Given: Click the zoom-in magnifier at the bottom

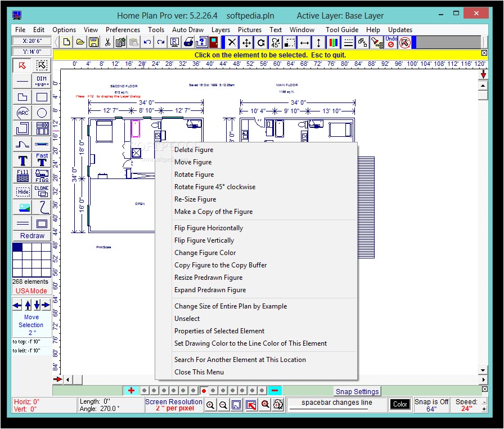Looking at the screenshot, I should tap(209, 404).
